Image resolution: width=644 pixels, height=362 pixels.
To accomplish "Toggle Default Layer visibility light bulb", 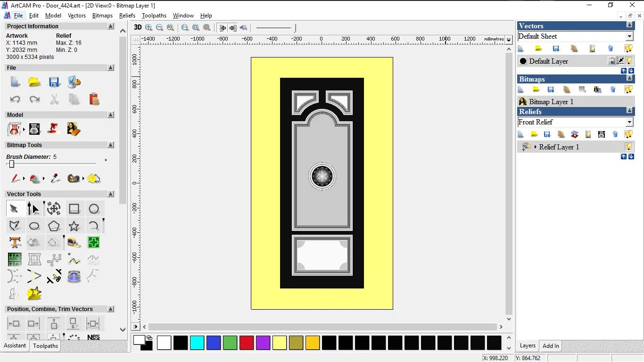I will pyautogui.click(x=629, y=61).
